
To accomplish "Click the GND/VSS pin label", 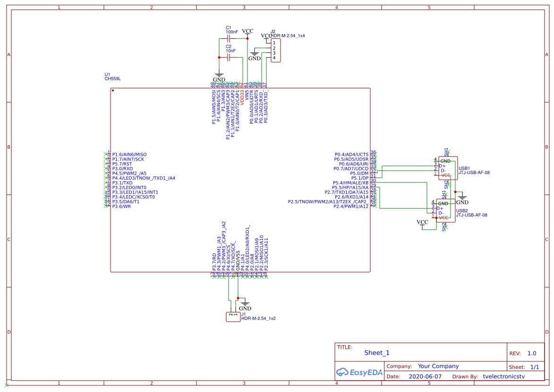I will pyautogui.click(x=238, y=261).
